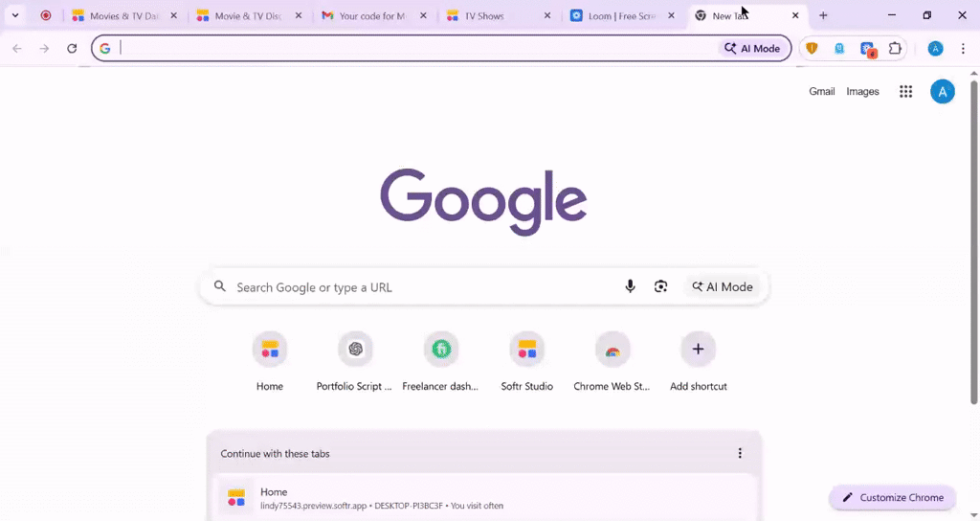Open the Chrome three-dot menu

click(x=963, y=48)
